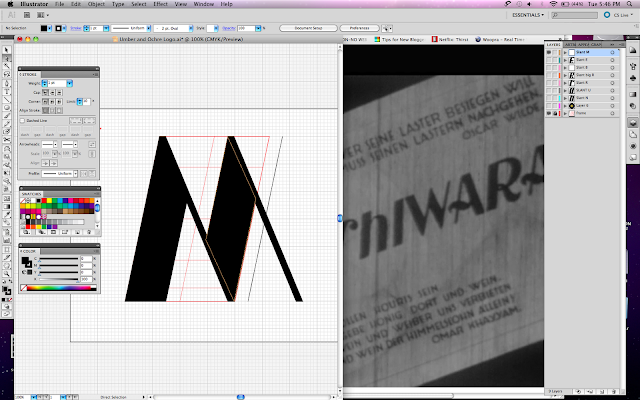The image size is (640, 400).
Task: Click the fill color box in control bar
Action: click(x=44, y=28)
